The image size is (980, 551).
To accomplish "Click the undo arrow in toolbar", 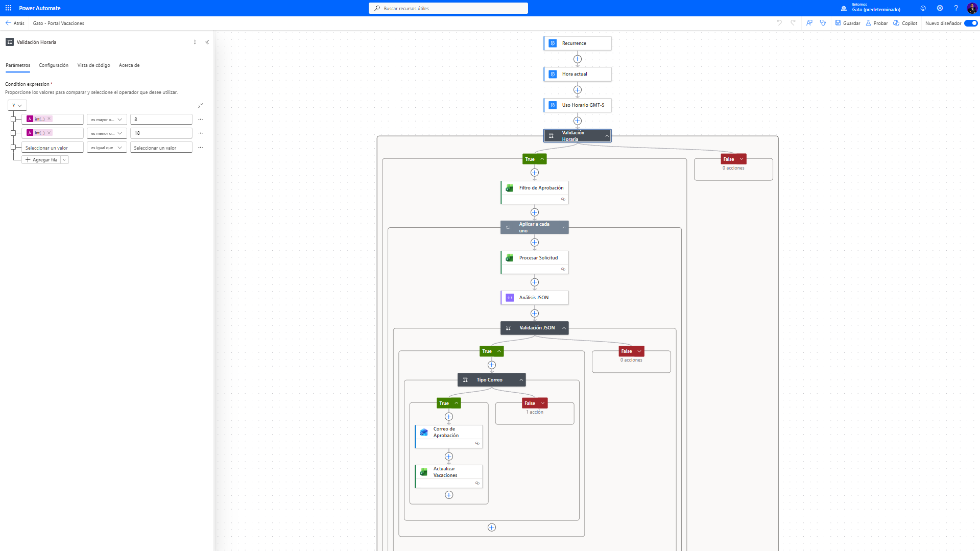I will coord(779,23).
